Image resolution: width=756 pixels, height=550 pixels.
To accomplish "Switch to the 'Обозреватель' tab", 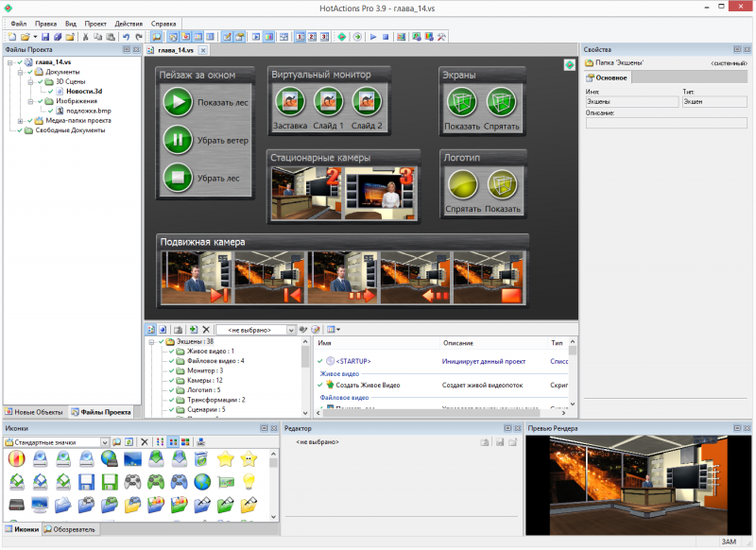I will (70, 529).
